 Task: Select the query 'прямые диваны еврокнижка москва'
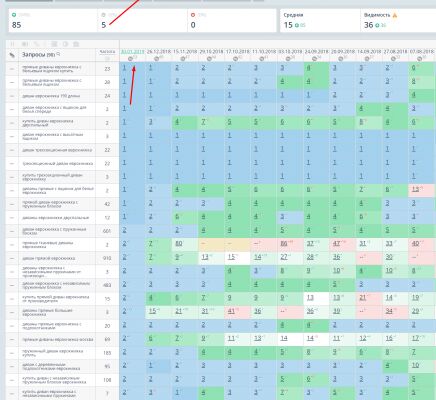click(58, 340)
